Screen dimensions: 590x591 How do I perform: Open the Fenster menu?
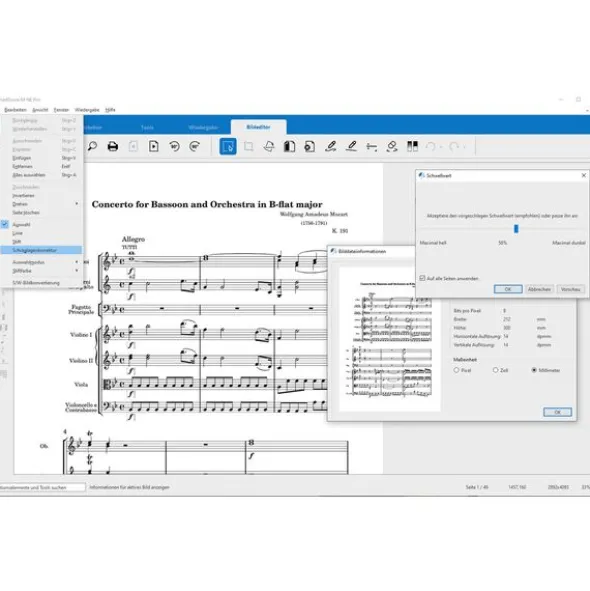click(x=61, y=110)
